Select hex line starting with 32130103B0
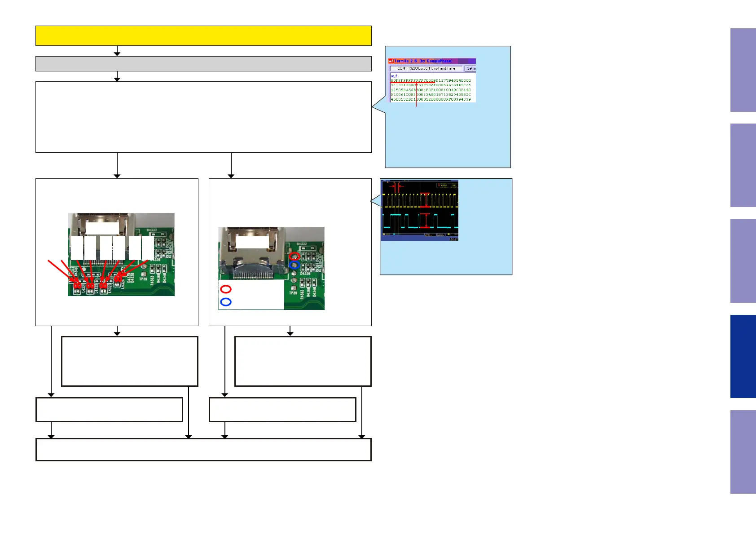The height and width of the screenshot is (535, 756). [431, 85]
